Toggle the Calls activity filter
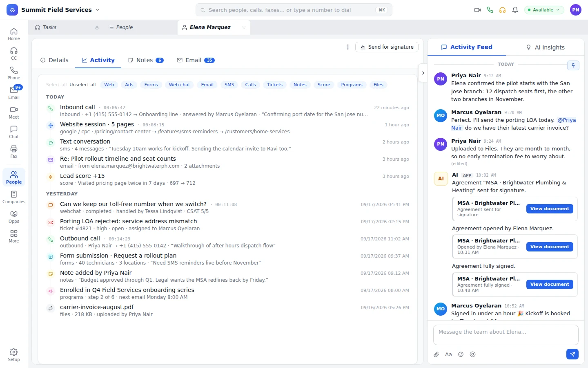This screenshot has width=588, height=368. [x=251, y=85]
